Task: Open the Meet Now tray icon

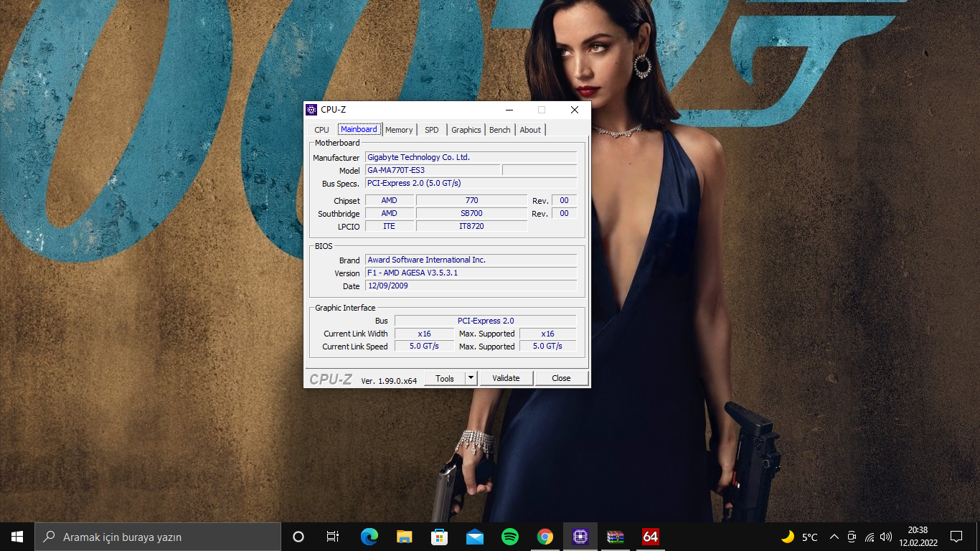Action: (x=852, y=537)
